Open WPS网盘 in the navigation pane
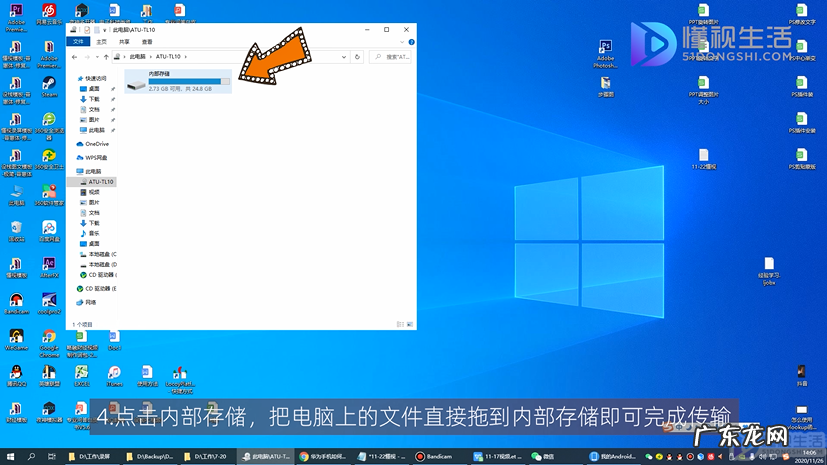Image resolution: width=827 pixels, height=465 pixels. (x=92, y=158)
